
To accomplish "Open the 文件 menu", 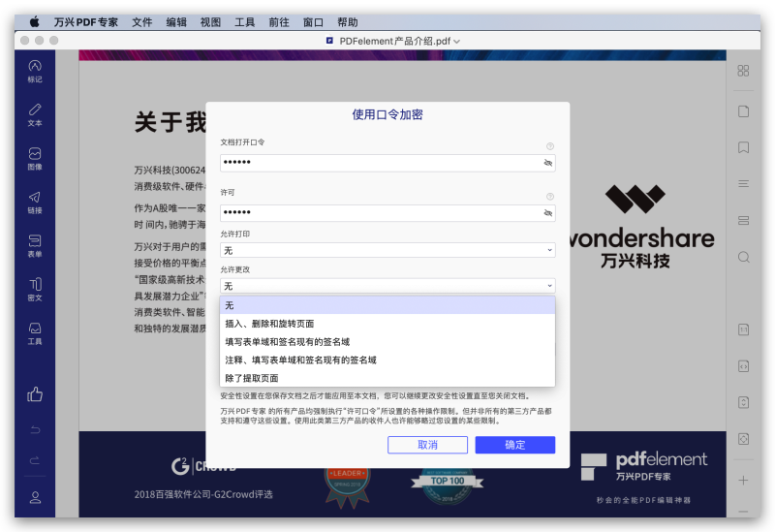I will (x=141, y=22).
